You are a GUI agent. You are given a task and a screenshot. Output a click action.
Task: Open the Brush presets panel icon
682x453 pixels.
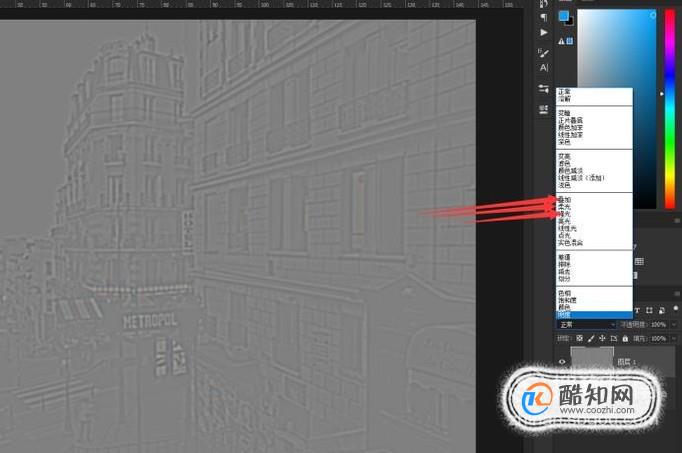pyautogui.click(x=543, y=53)
